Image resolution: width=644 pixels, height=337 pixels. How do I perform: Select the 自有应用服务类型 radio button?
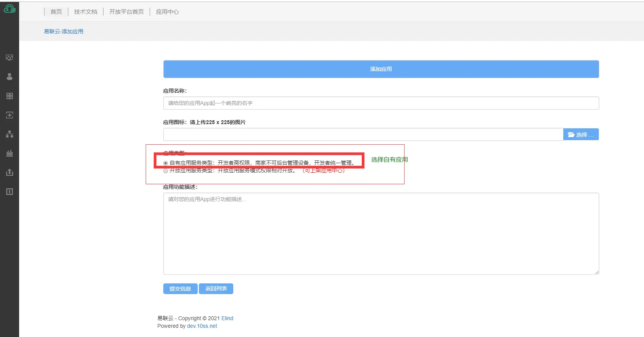point(166,163)
